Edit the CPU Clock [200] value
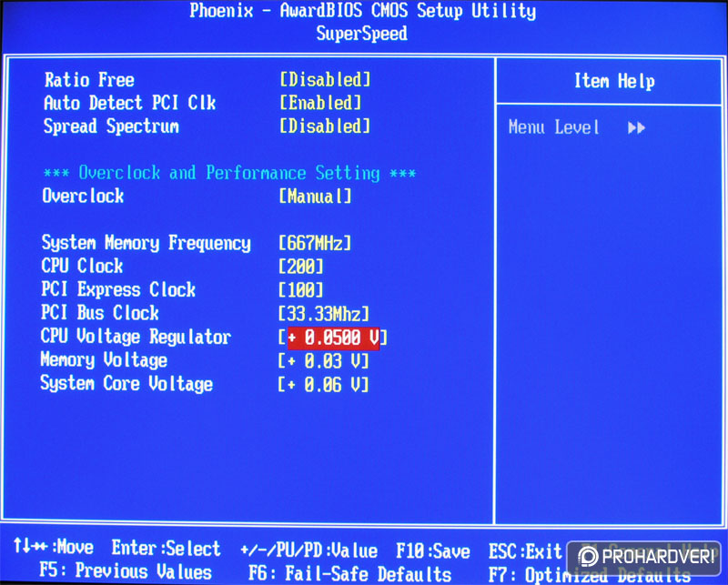This screenshot has height=585, width=728. click(x=301, y=267)
